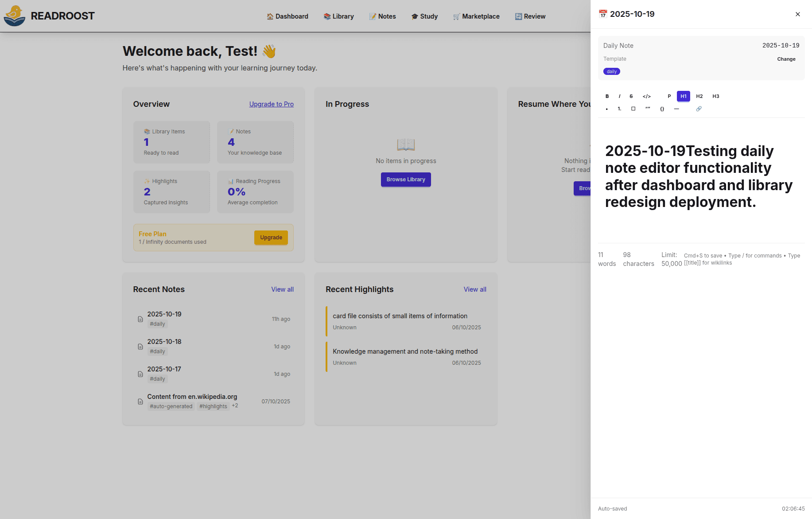812x519 pixels.
Task: Apply italic formatting
Action: tap(619, 96)
